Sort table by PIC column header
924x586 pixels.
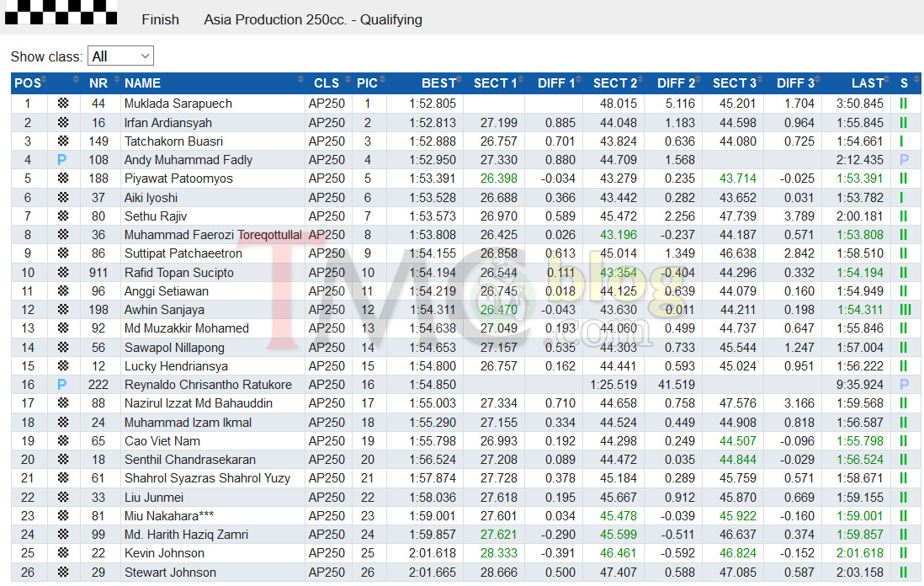[x=369, y=83]
